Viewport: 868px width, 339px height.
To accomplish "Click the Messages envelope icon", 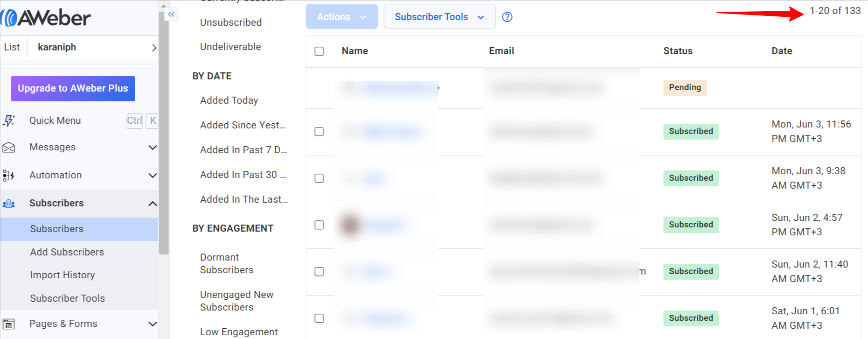I will pyautogui.click(x=9, y=148).
